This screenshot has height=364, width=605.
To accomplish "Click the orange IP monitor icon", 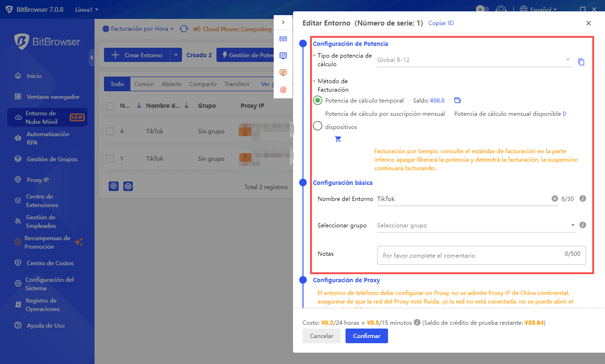I will point(283,72).
